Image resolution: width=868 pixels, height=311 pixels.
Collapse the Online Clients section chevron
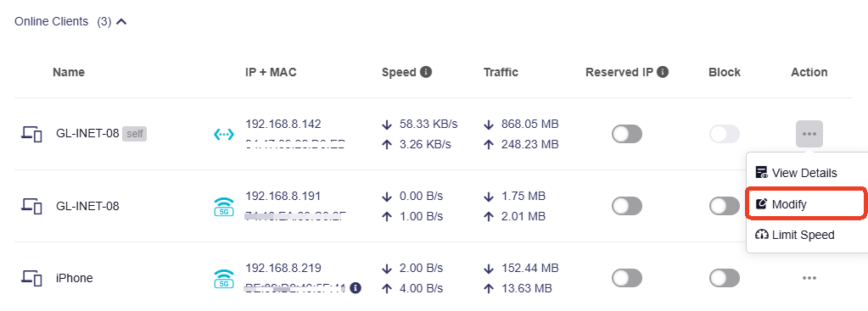pos(122,22)
